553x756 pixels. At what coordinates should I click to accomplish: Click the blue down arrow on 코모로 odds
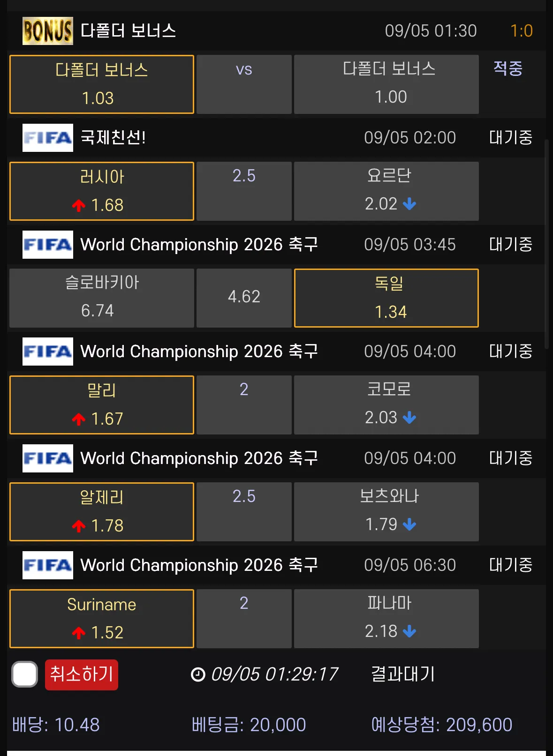click(x=409, y=418)
